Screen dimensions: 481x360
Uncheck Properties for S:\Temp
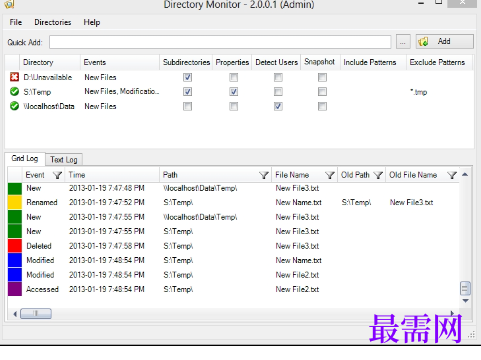(x=234, y=92)
